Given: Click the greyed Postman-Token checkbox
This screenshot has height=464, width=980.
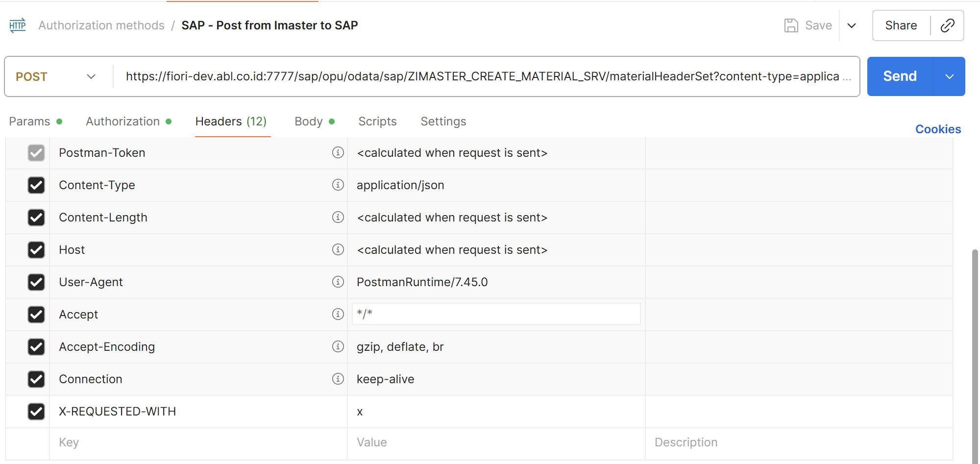Looking at the screenshot, I should 36,153.
